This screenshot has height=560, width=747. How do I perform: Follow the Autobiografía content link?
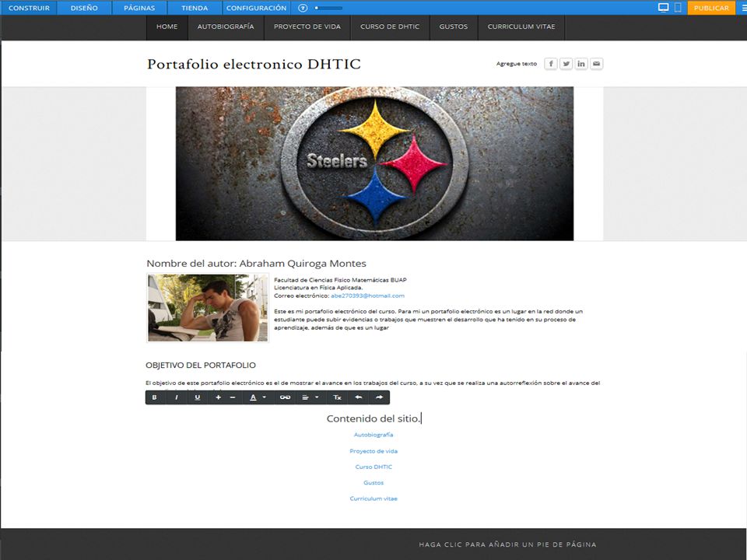(x=373, y=435)
